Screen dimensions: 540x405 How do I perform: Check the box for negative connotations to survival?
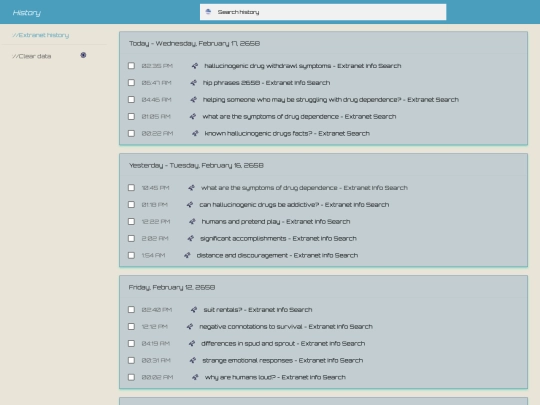131,326
